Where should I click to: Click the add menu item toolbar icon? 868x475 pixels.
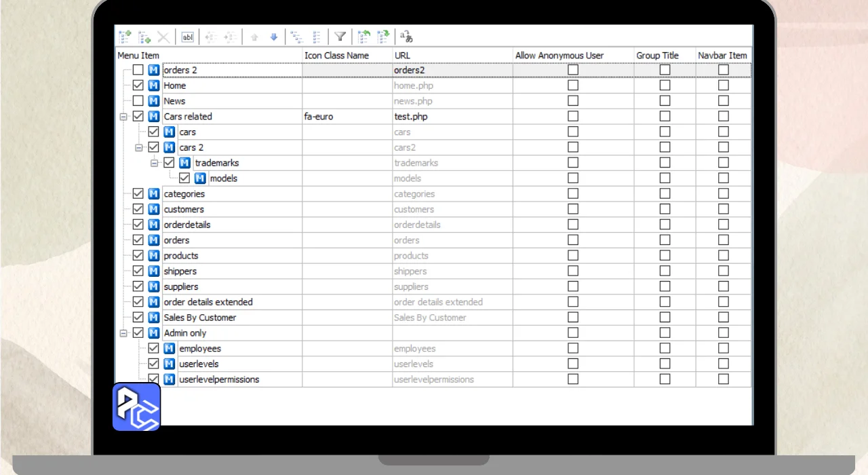coord(125,37)
